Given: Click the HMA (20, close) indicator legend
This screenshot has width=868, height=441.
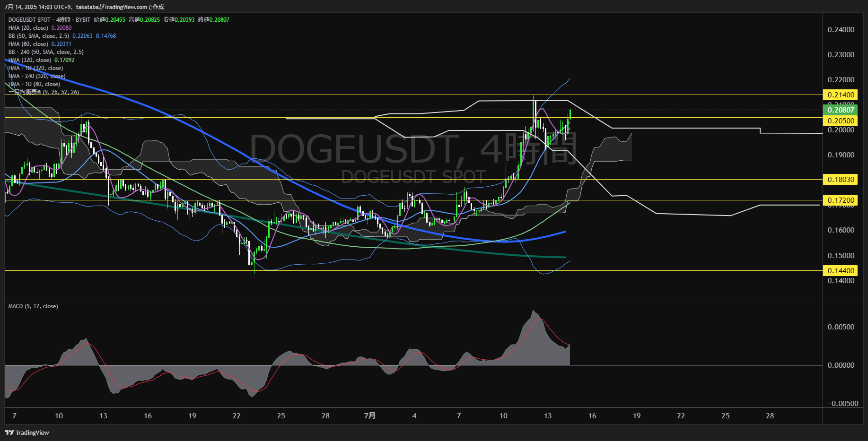Looking at the screenshot, I should coord(28,28).
